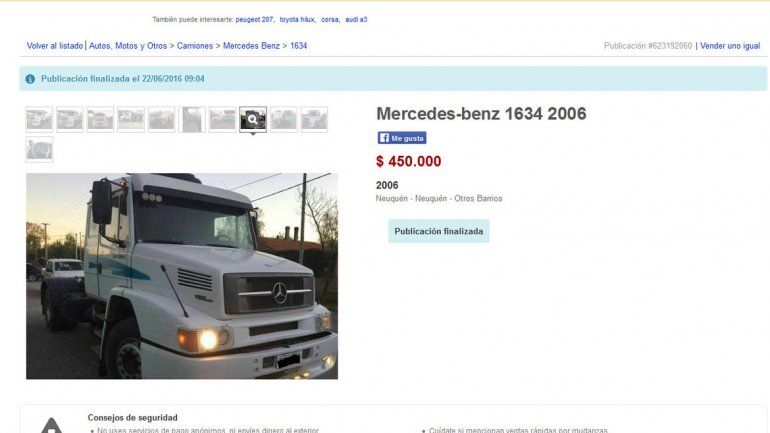Click the Volver al listado link

[x=55, y=46]
